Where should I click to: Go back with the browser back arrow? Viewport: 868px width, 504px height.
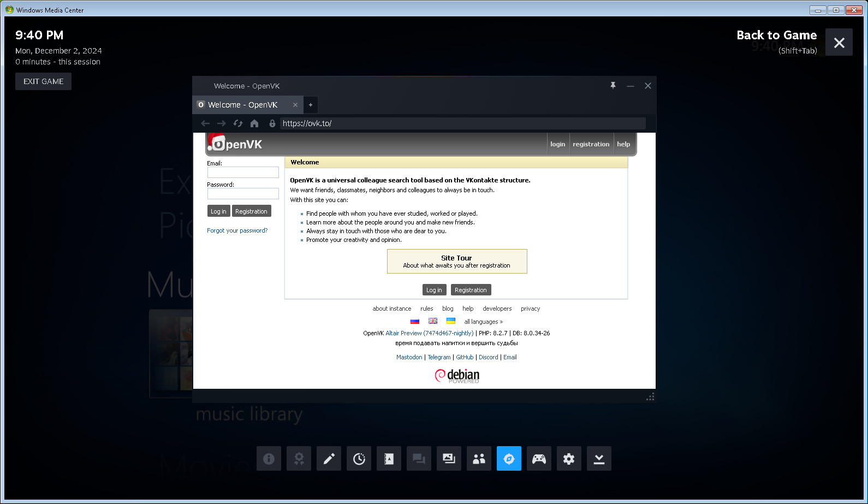click(205, 123)
